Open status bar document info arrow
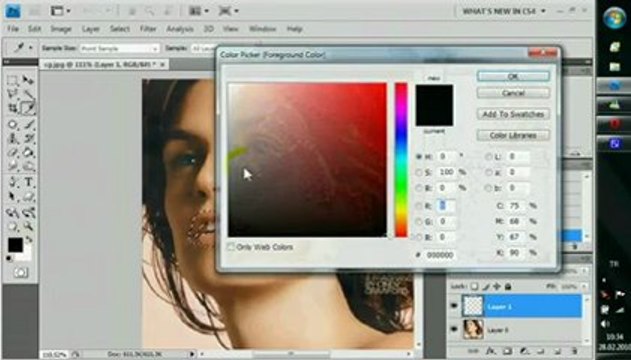631x360 pixels. (x=192, y=354)
